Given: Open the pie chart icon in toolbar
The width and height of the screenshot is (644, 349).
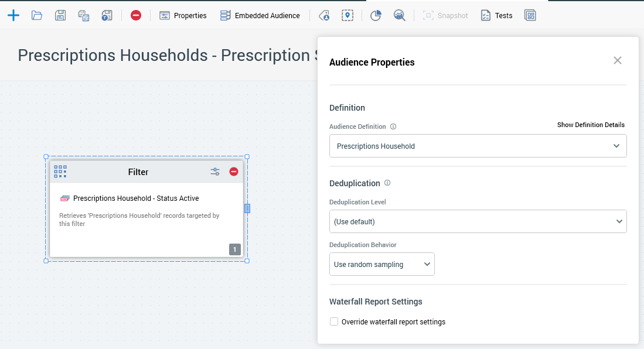Looking at the screenshot, I should coord(376,15).
